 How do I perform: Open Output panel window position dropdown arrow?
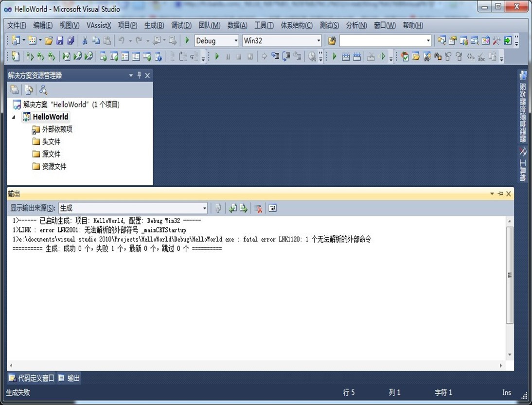(492, 194)
